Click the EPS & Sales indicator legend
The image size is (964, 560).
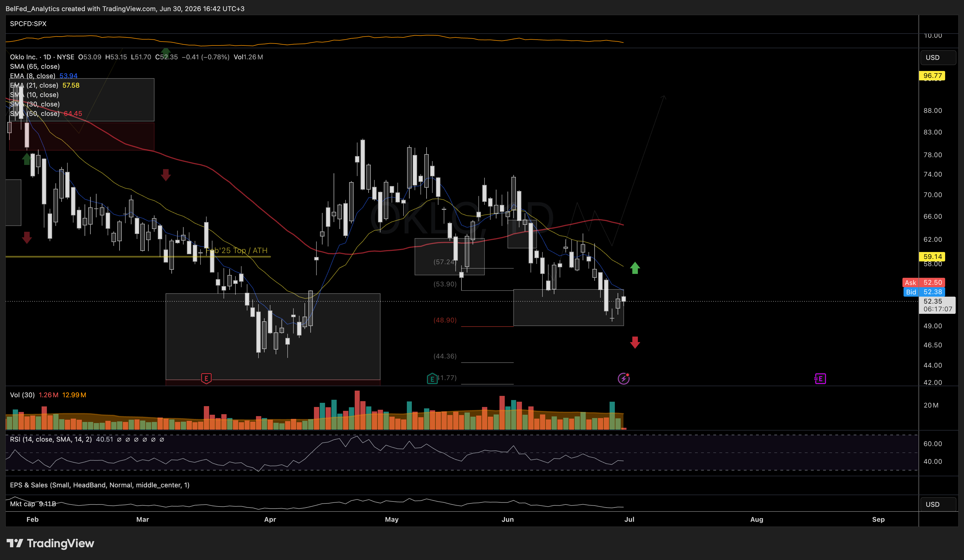point(100,485)
